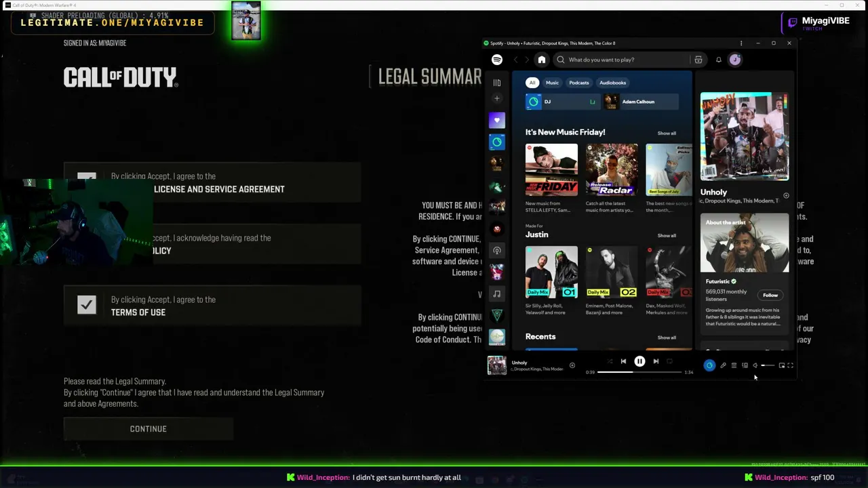
Task: Pause the playing song
Action: coord(639,361)
